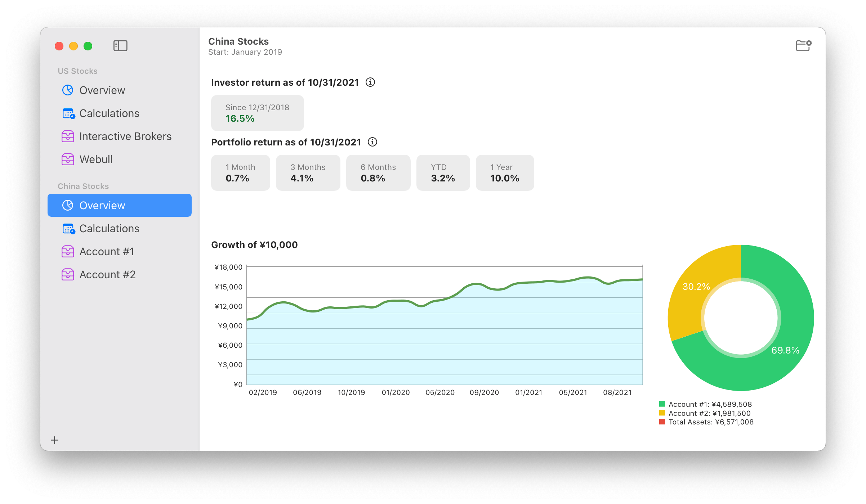This screenshot has width=866, height=504.
Task: Click the Investor return info icon
Action: 370,82
